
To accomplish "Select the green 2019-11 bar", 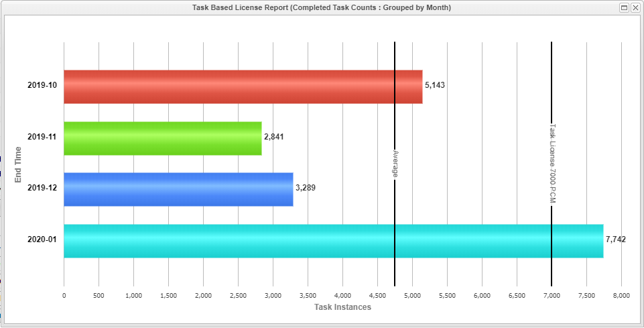I will coord(162,138).
